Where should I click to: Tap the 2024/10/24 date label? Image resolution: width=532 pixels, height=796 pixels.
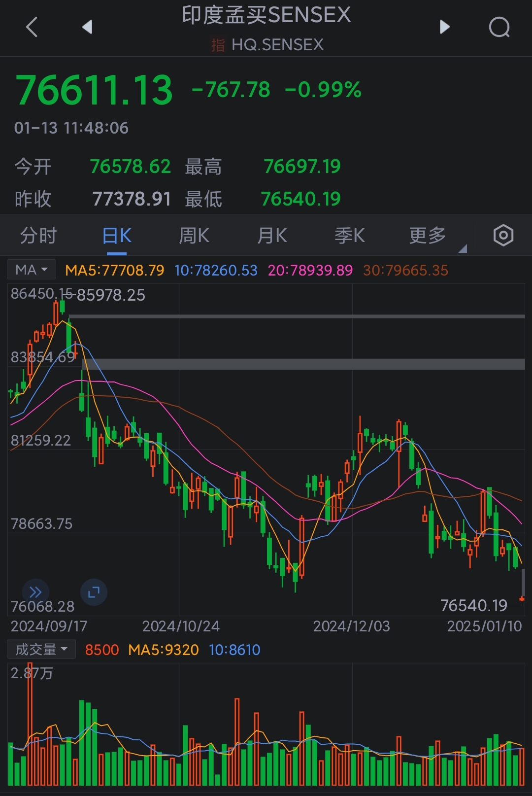point(181,626)
